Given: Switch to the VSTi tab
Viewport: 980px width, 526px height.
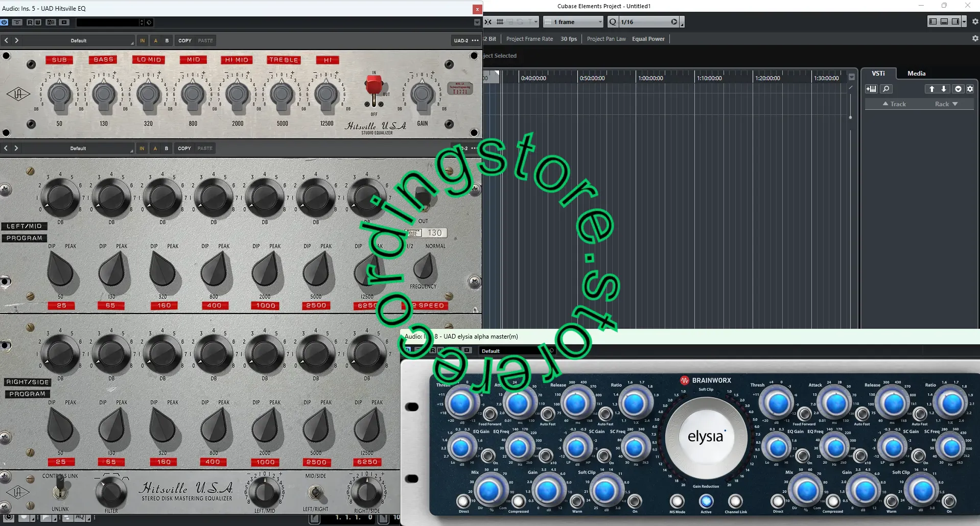Looking at the screenshot, I should click(878, 73).
